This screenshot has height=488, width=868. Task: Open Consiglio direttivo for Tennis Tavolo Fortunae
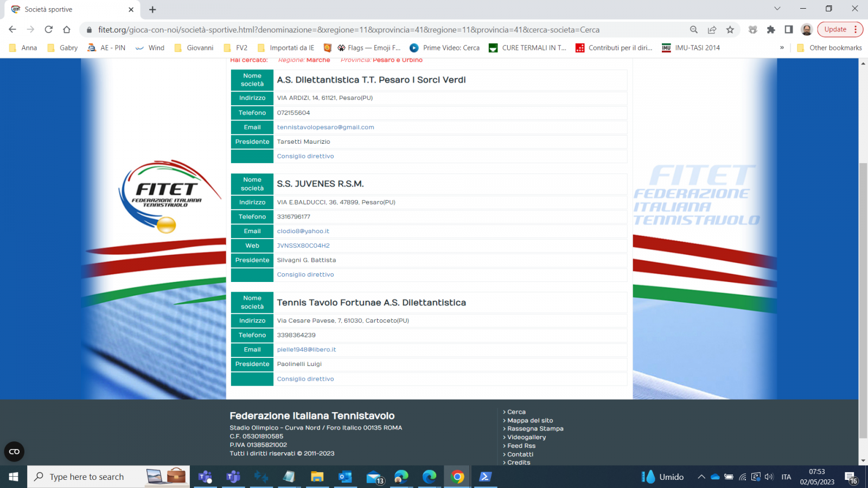(305, 379)
